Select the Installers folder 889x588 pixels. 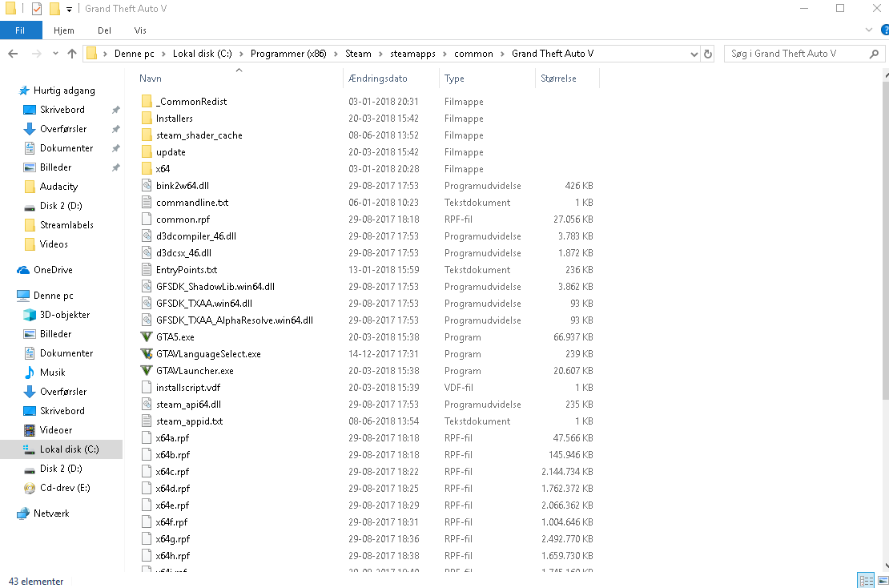[x=174, y=119]
